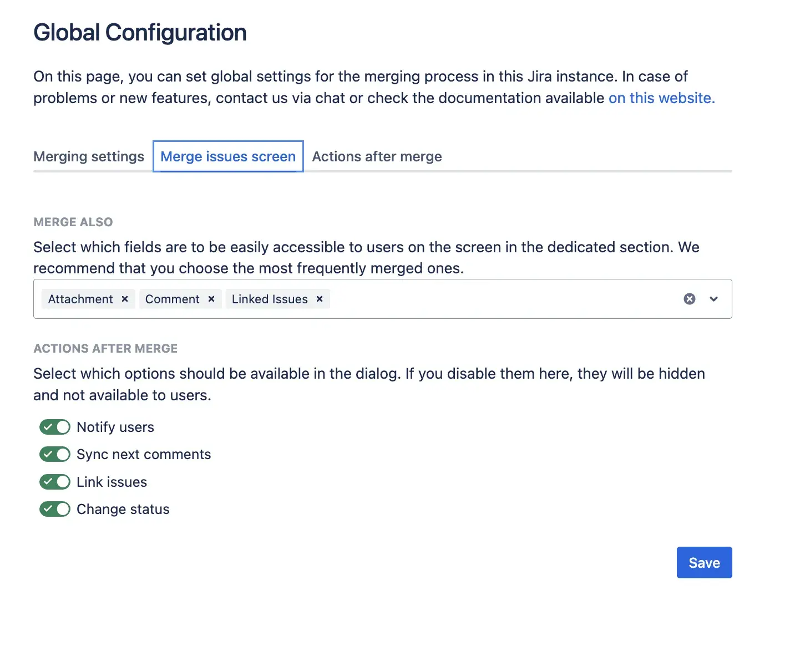Click the Attachment chip label
This screenshot has width=810, height=672.
(x=80, y=299)
